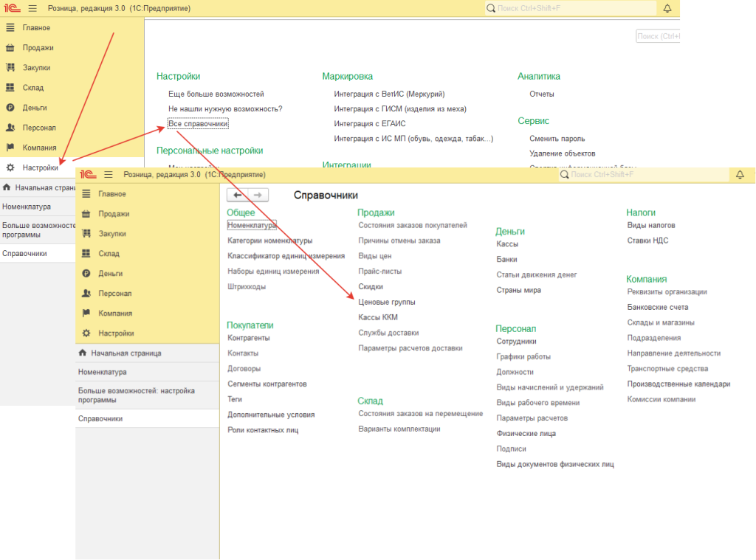Choose the Склад icon in the rear window

(10, 87)
